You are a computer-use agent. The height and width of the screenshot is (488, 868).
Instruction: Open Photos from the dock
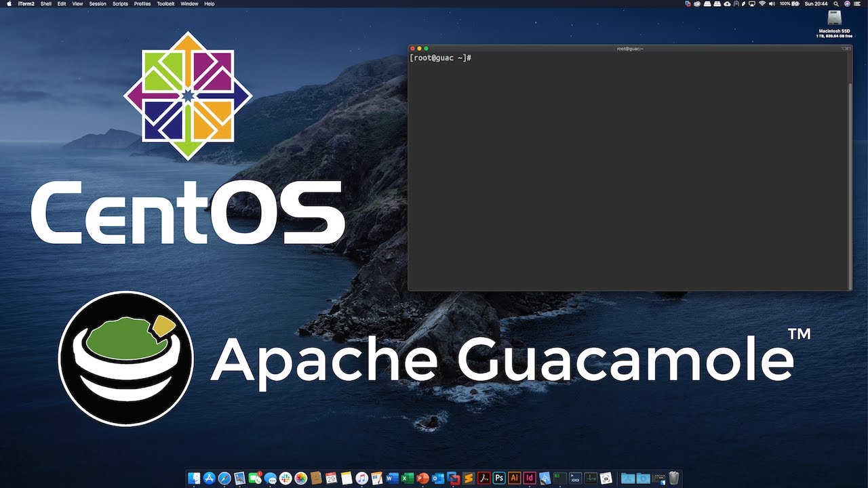click(x=300, y=478)
